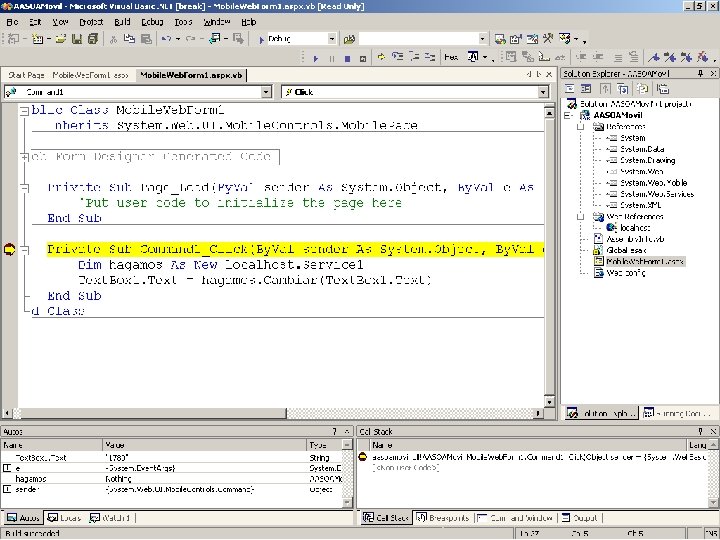Screen dimensions: 720x540
Task: Open the Debug menu
Action: [x=152, y=22]
